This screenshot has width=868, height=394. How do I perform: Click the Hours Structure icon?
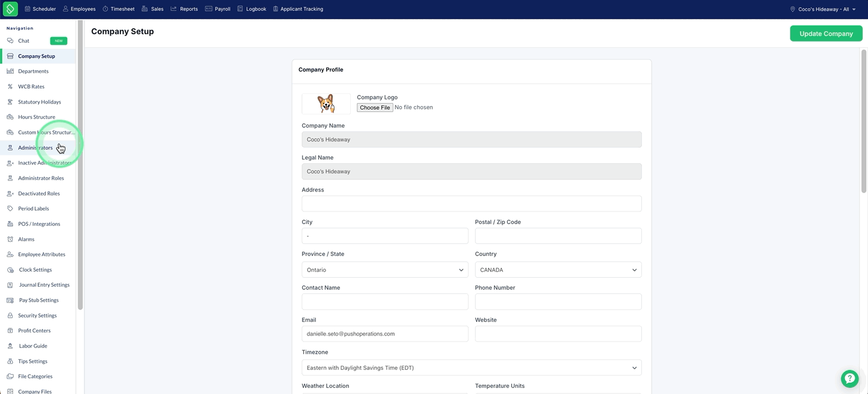[x=10, y=117]
